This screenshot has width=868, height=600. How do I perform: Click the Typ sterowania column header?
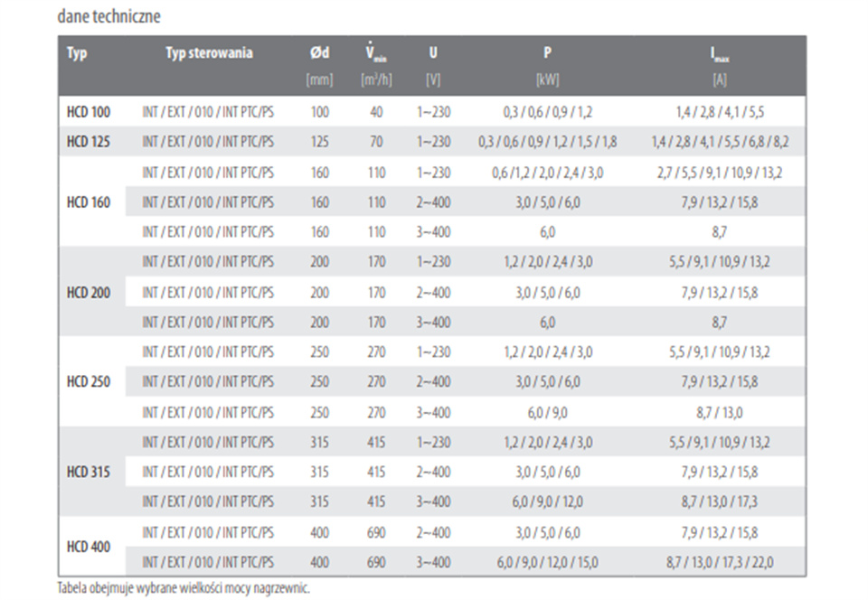point(209,53)
